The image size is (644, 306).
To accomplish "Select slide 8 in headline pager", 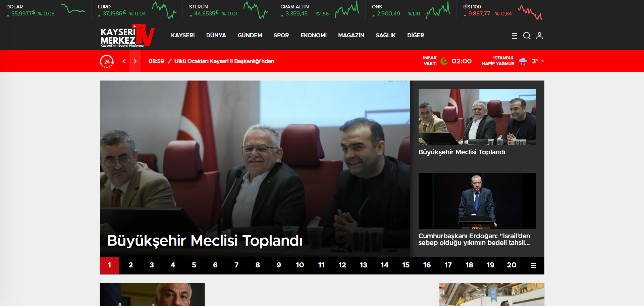I will 258,265.
